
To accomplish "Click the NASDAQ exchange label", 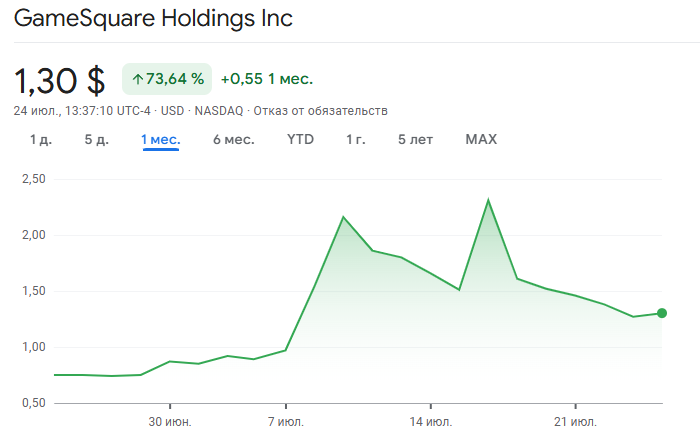I will (219, 111).
